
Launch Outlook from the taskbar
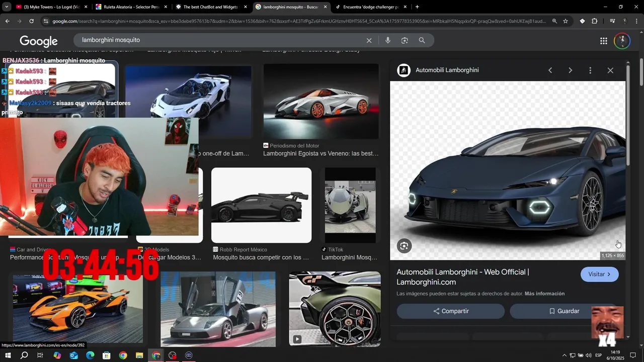(73, 355)
